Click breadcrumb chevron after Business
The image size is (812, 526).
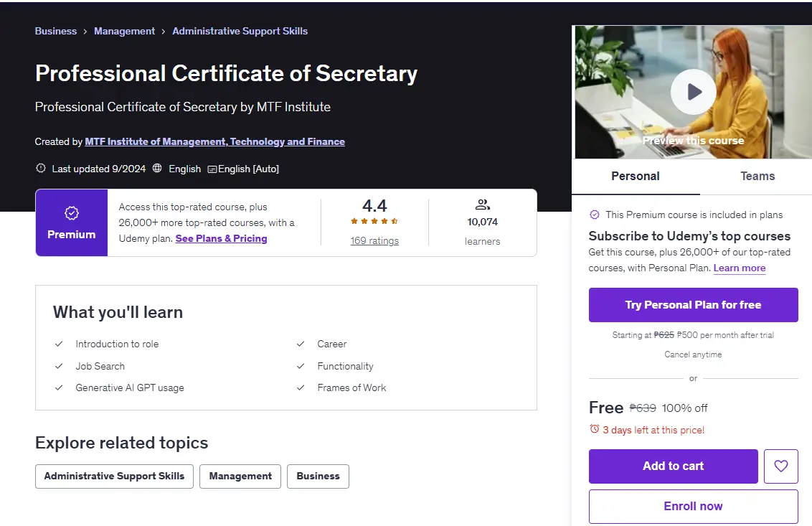pos(85,32)
